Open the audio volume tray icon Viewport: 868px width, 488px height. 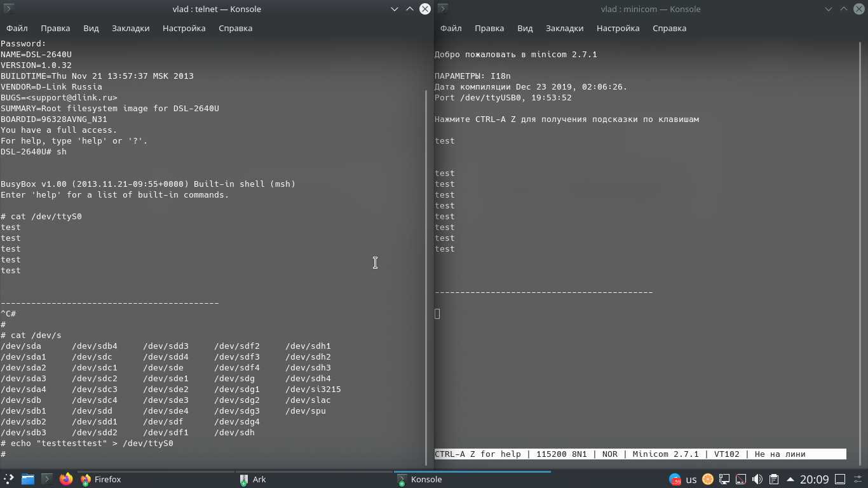click(757, 479)
